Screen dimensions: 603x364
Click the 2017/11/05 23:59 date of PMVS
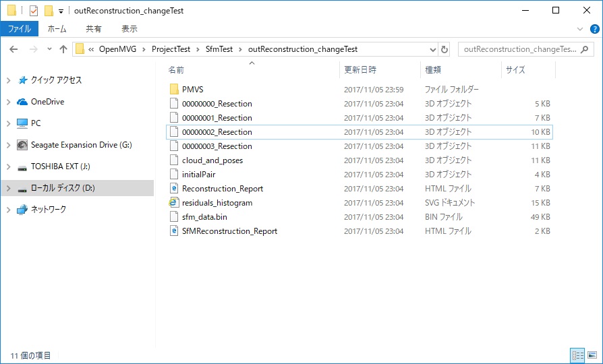coord(374,90)
